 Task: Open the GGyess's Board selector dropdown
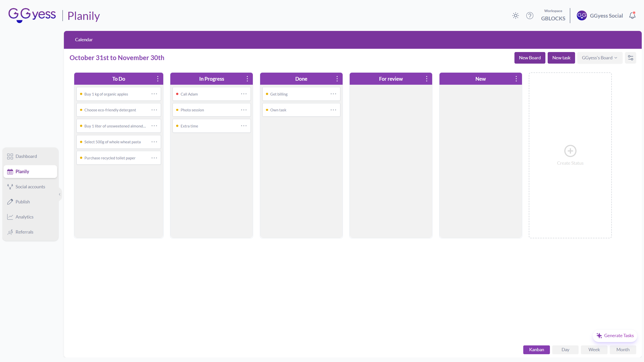pyautogui.click(x=599, y=58)
